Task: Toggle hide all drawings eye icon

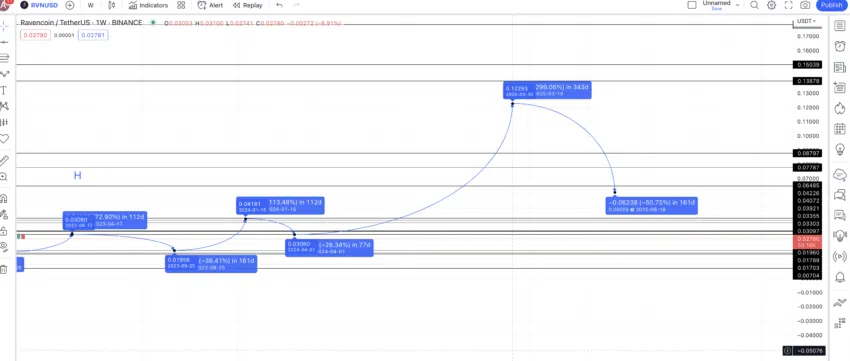Action: tap(4, 248)
